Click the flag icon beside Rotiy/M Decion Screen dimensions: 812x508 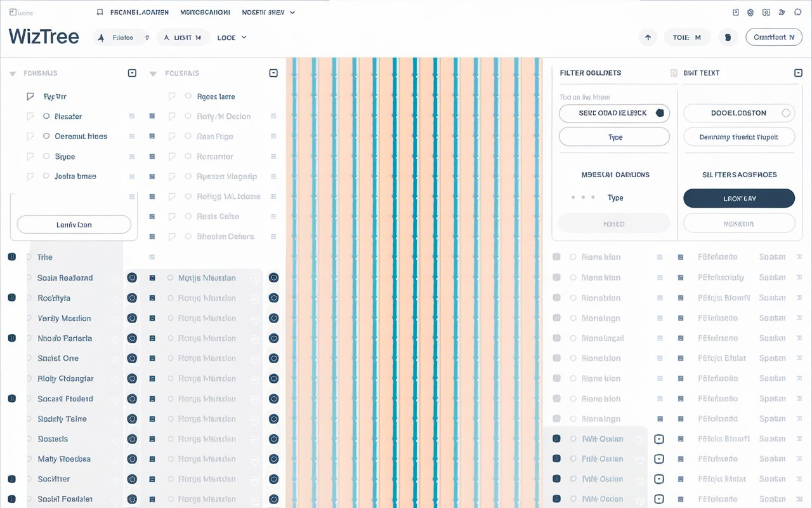(x=171, y=116)
